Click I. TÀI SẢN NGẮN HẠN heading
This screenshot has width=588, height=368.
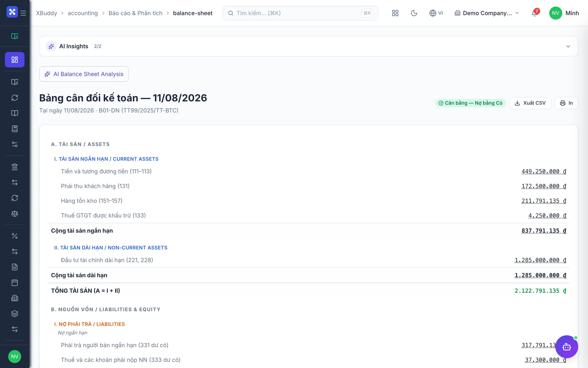pyautogui.click(x=106, y=159)
